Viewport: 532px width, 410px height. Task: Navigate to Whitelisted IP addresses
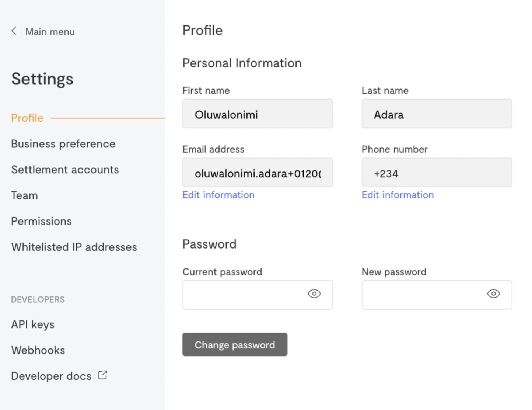click(x=74, y=247)
